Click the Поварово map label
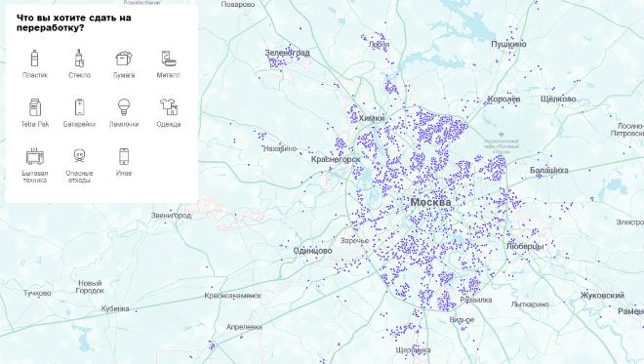 (x=238, y=5)
